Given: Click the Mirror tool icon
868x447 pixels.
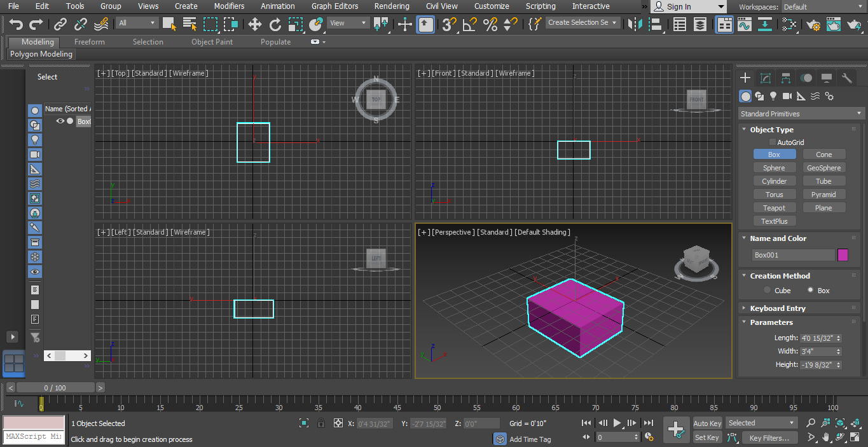Looking at the screenshot, I should [x=634, y=24].
